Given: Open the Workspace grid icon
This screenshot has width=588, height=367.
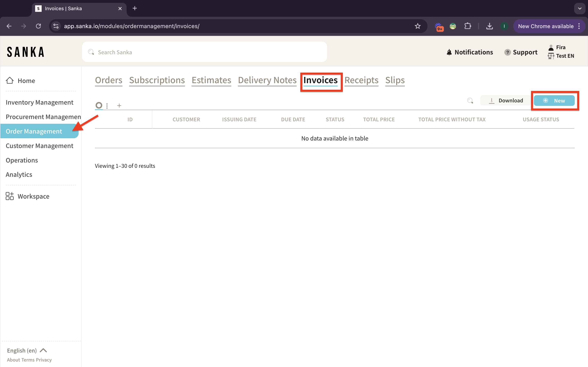Looking at the screenshot, I should (10, 196).
